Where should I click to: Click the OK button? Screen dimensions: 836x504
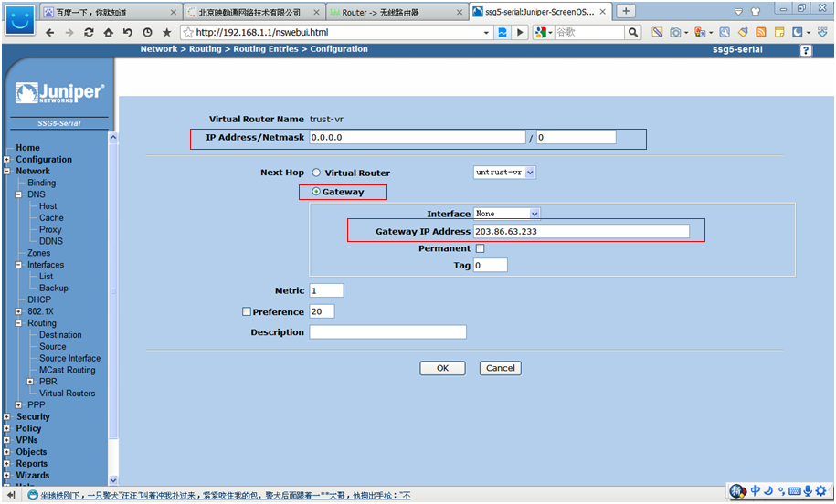442,368
